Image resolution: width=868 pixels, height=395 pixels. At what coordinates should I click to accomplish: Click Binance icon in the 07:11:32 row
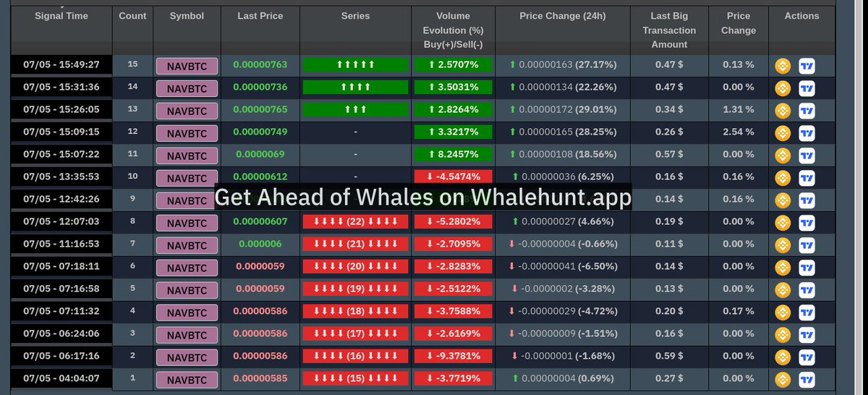coord(783,313)
